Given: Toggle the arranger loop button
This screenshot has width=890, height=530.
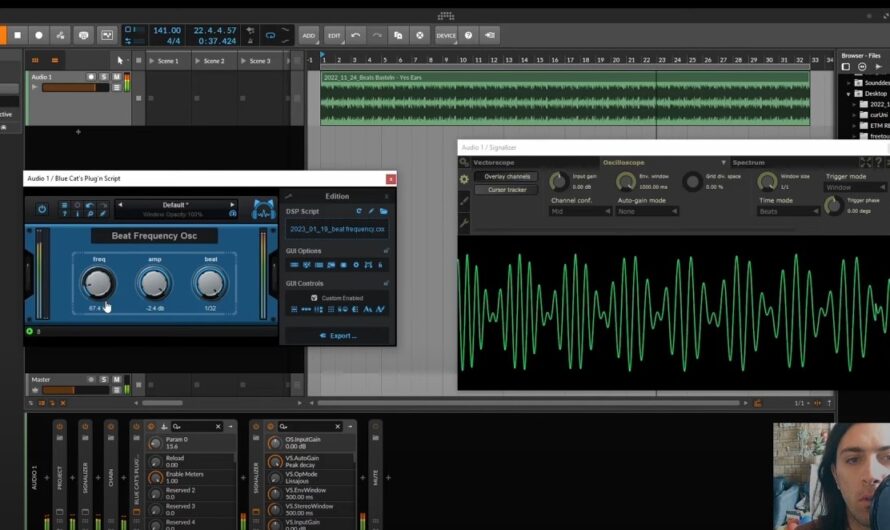Looking at the screenshot, I should coord(270,35).
